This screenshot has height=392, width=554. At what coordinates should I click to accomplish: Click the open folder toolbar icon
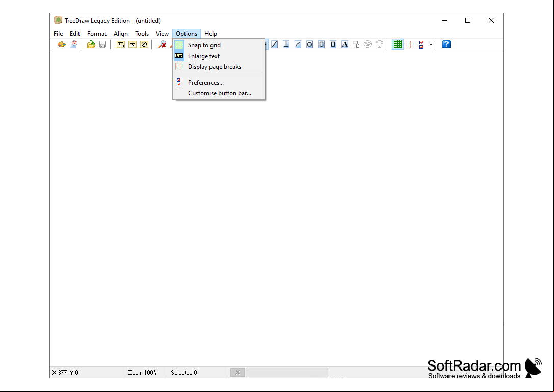point(91,44)
